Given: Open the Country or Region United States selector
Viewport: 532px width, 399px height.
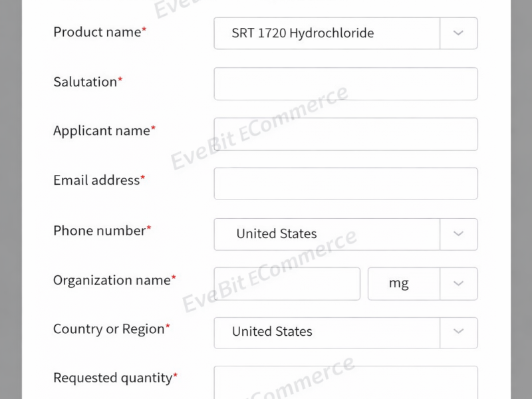Looking at the screenshot, I should [x=327, y=331].
